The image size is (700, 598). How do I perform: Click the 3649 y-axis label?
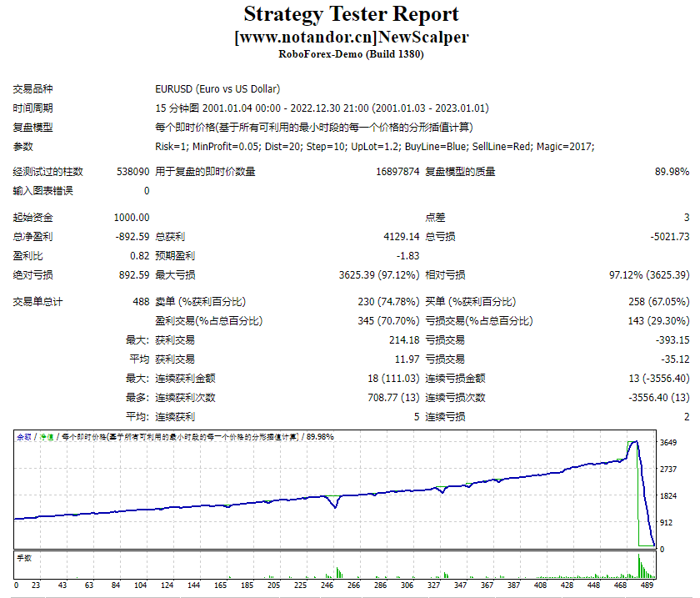[668, 443]
